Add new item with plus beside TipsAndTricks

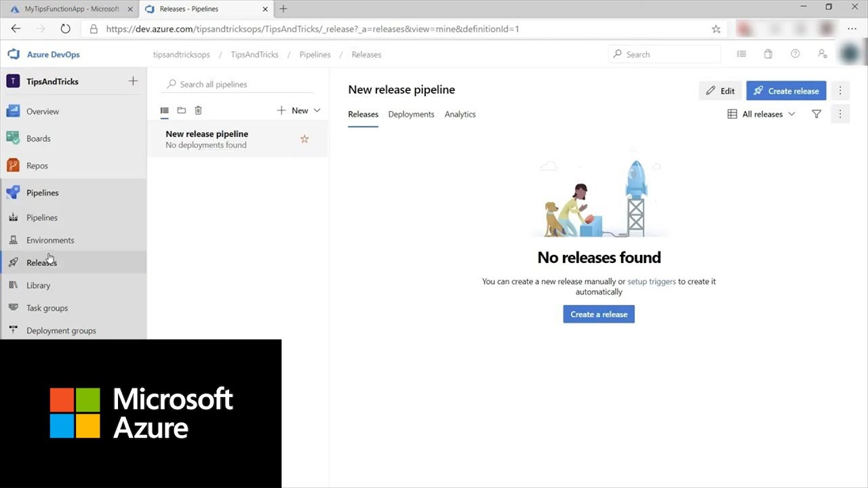click(x=133, y=81)
